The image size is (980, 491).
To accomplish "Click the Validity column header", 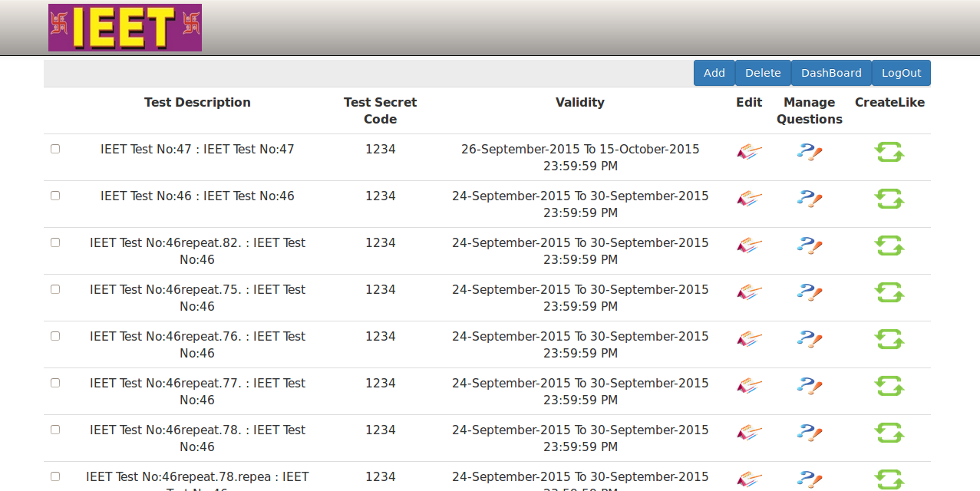I will (579, 102).
